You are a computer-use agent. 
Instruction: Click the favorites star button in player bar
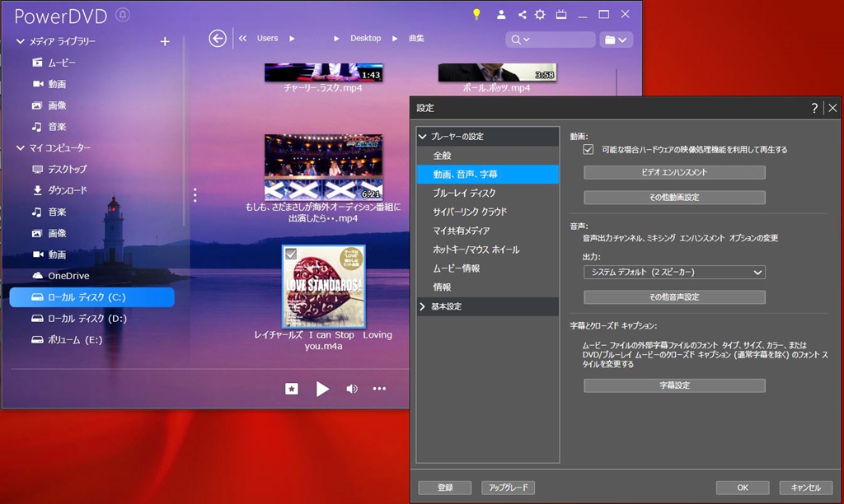coord(291,389)
